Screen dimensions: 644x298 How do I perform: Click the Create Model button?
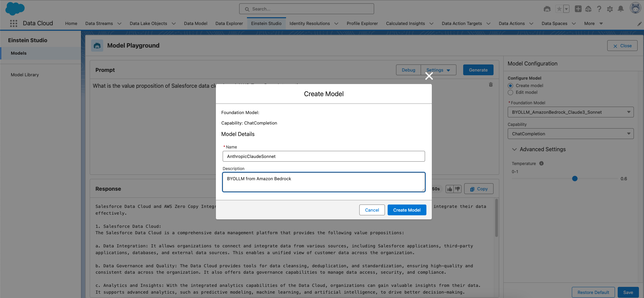tap(407, 210)
